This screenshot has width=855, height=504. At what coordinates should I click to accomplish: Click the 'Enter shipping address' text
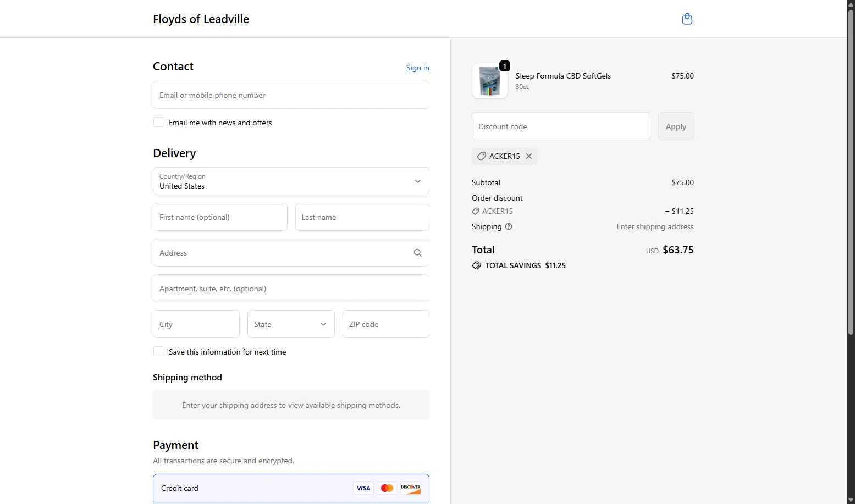click(x=655, y=226)
